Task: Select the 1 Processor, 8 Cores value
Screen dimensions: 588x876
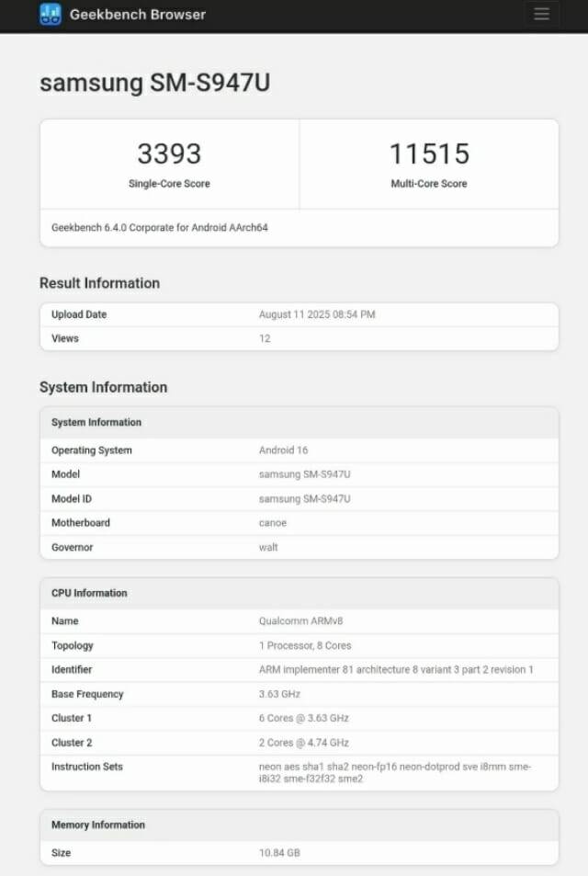Action: pyautogui.click(x=305, y=646)
